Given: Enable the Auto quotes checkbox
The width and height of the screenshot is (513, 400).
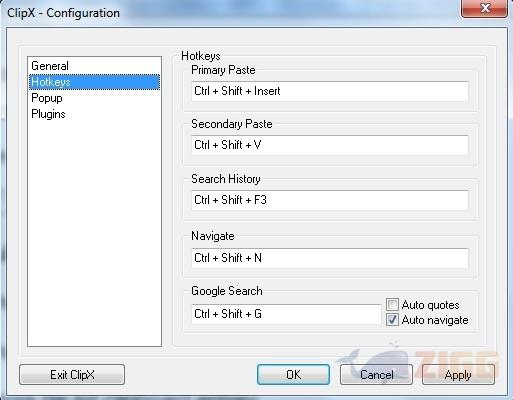Looking at the screenshot, I should click(392, 304).
